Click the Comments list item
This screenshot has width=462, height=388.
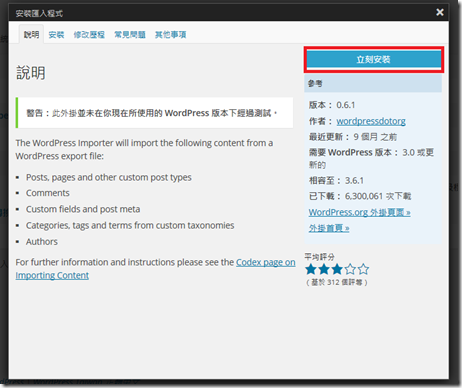[48, 193]
